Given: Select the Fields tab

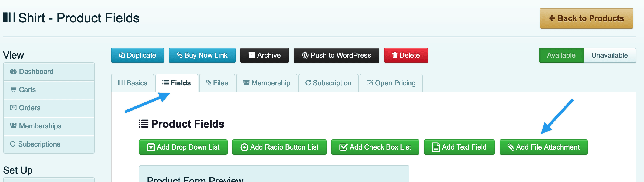Looking at the screenshot, I should 177,83.
